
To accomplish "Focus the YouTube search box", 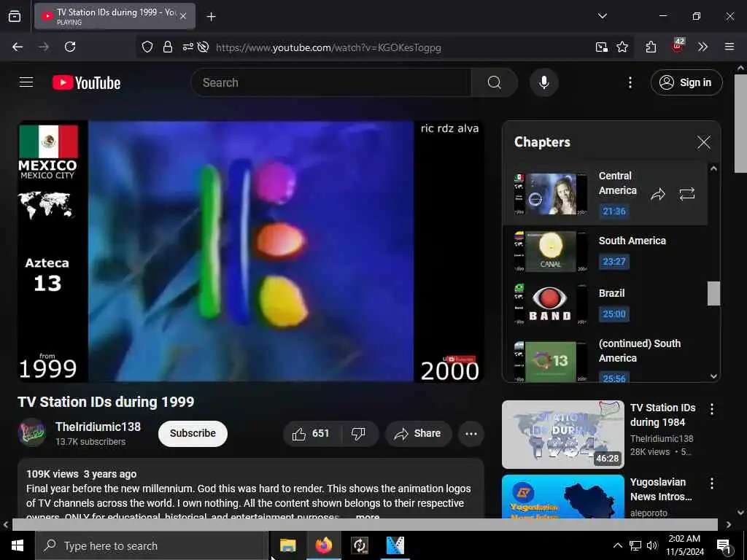I will [331, 82].
